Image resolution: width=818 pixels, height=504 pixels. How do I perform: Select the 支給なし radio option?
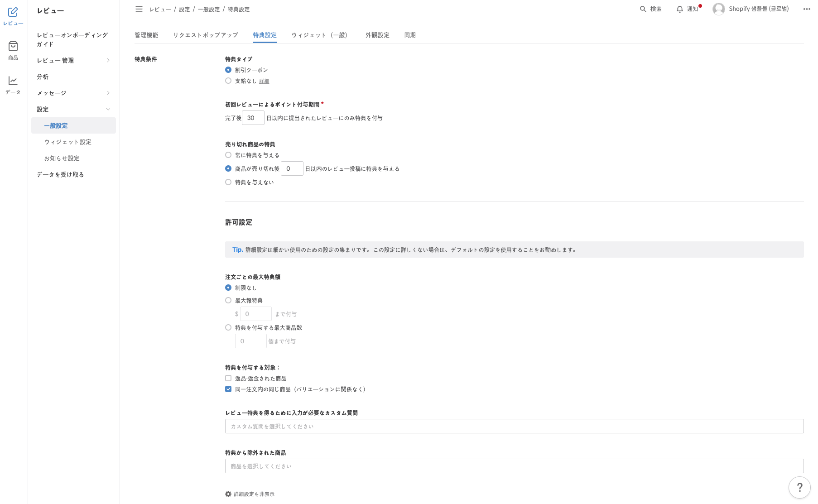tap(228, 81)
